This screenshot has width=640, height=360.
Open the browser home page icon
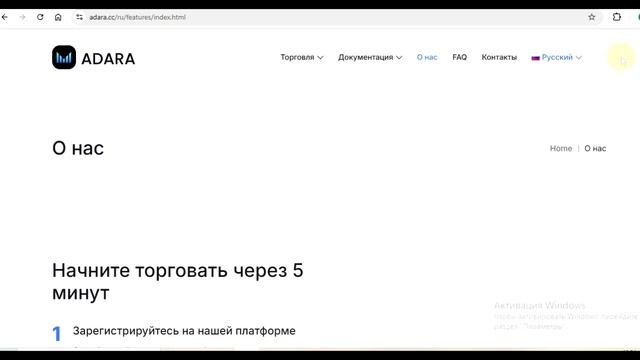[58, 17]
